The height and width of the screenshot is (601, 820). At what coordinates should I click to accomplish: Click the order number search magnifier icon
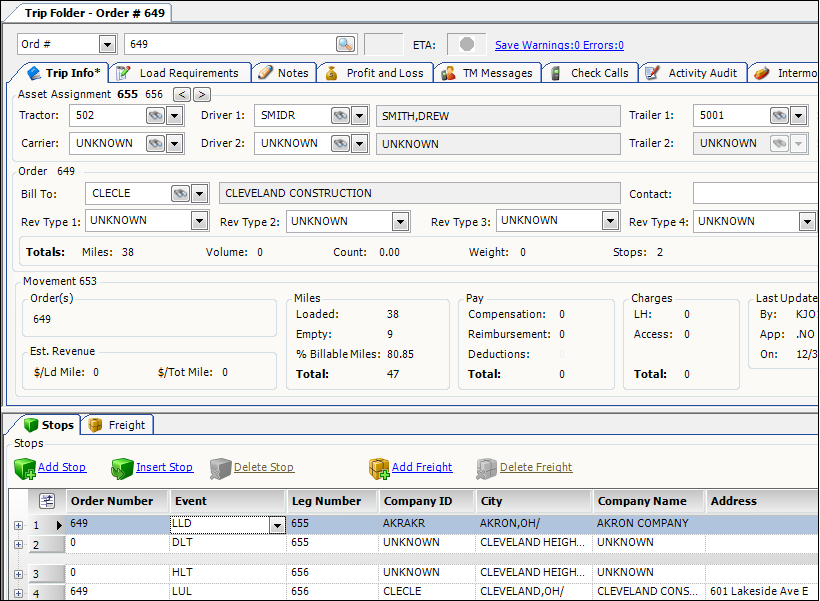345,44
